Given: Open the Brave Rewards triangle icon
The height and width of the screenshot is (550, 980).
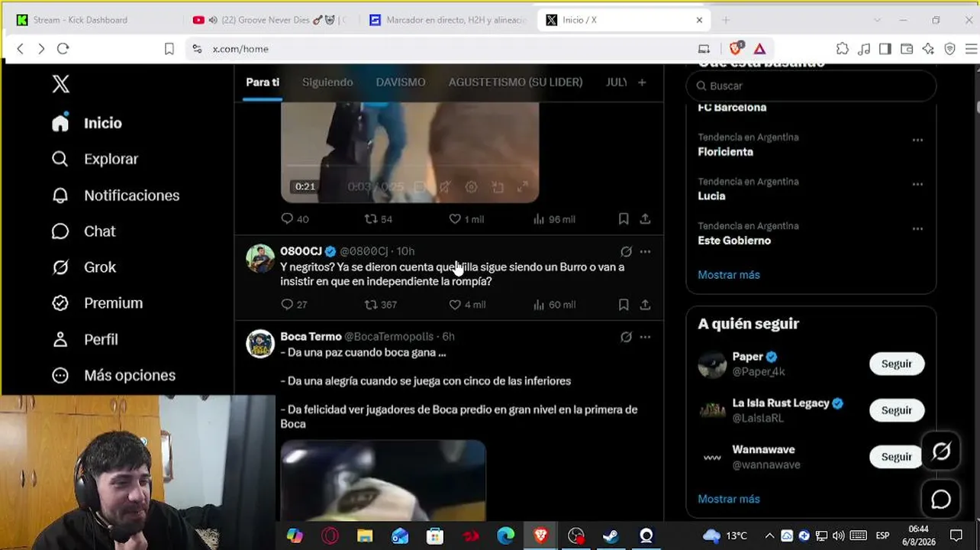Looking at the screenshot, I should pyautogui.click(x=759, y=49).
